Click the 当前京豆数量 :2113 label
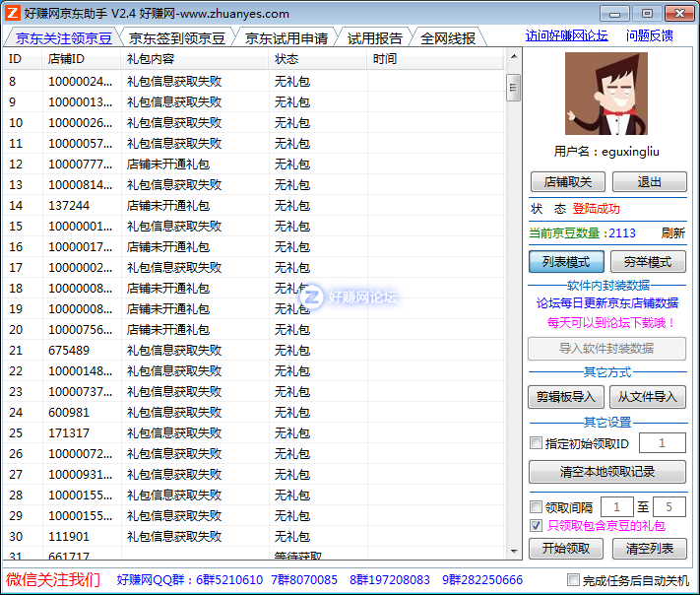Viewport: 700px width, 595px height. pos(582,233)
